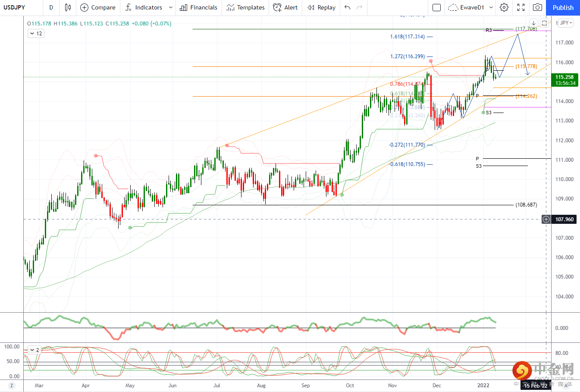Expand the Indicators favorites dropdown arrow
Screen dimensions: 580x392
171,7
